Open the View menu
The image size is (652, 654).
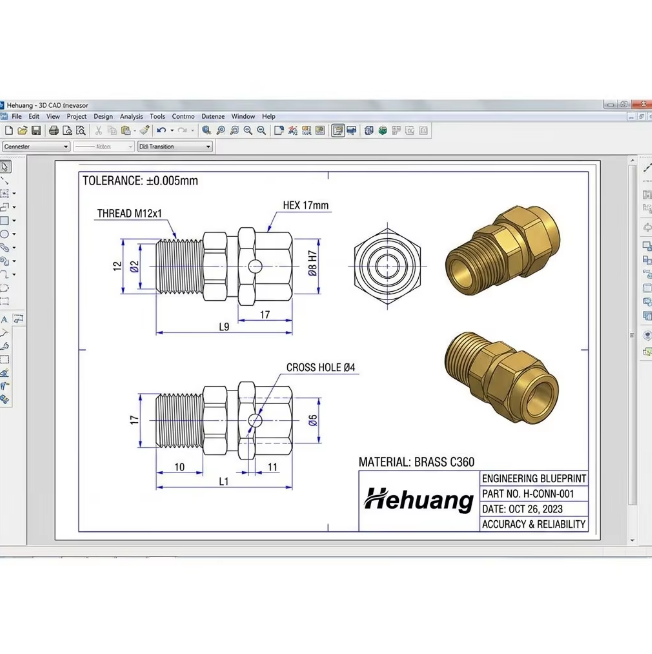coord(53,117)
